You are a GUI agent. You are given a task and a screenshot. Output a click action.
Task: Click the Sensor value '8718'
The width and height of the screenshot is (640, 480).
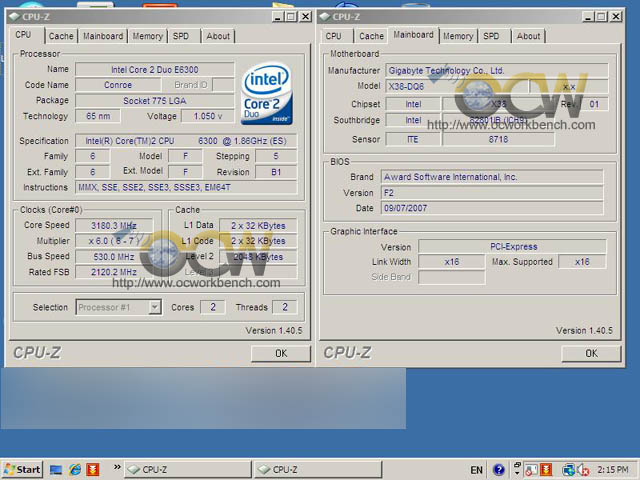click(x=498, y=140)
